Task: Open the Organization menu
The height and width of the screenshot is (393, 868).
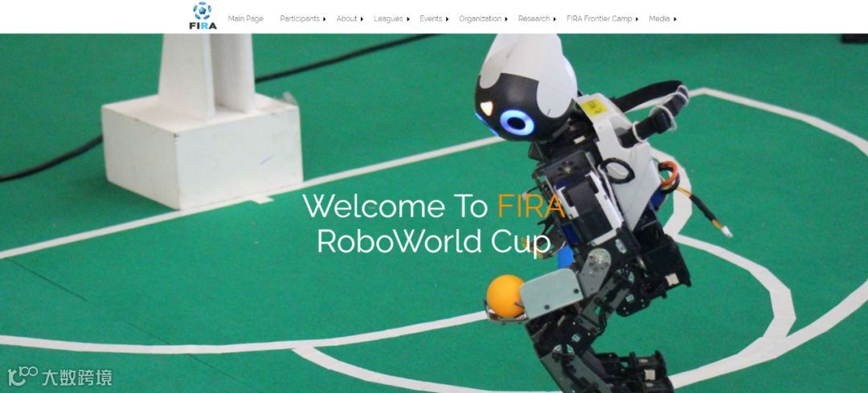Action: tap(480, 18)
